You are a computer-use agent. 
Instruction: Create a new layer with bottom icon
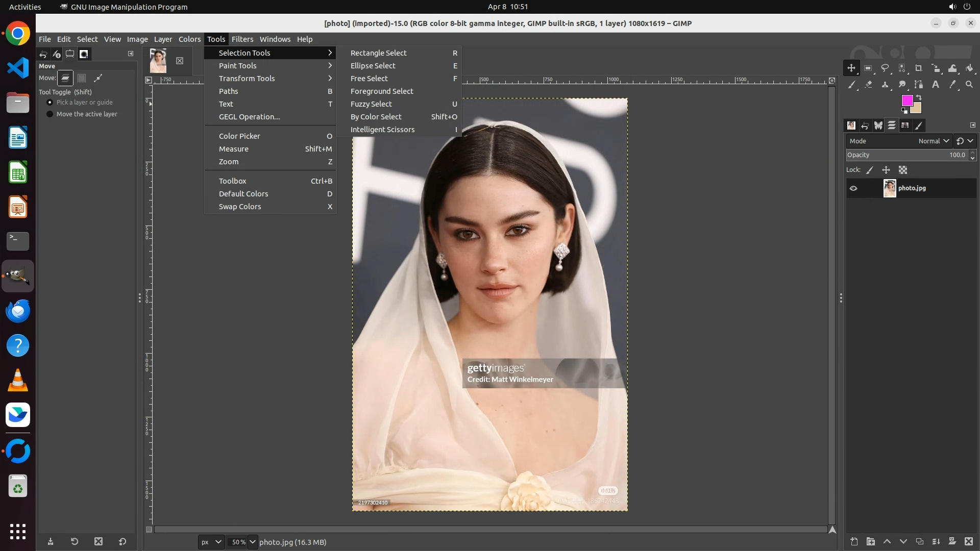[x=854, y=541]
